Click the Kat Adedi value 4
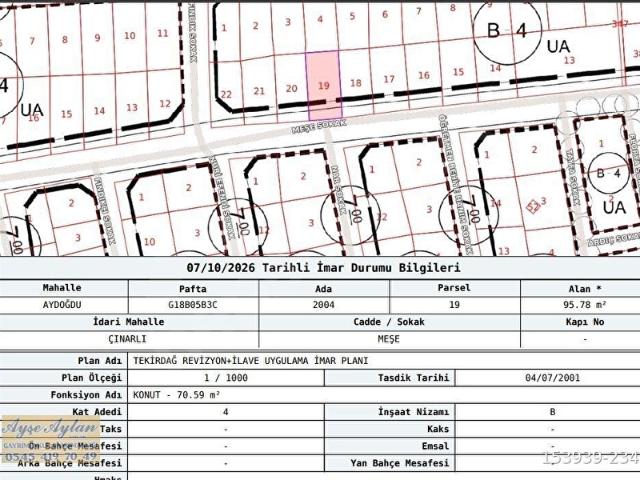 [x=226, y=412]
